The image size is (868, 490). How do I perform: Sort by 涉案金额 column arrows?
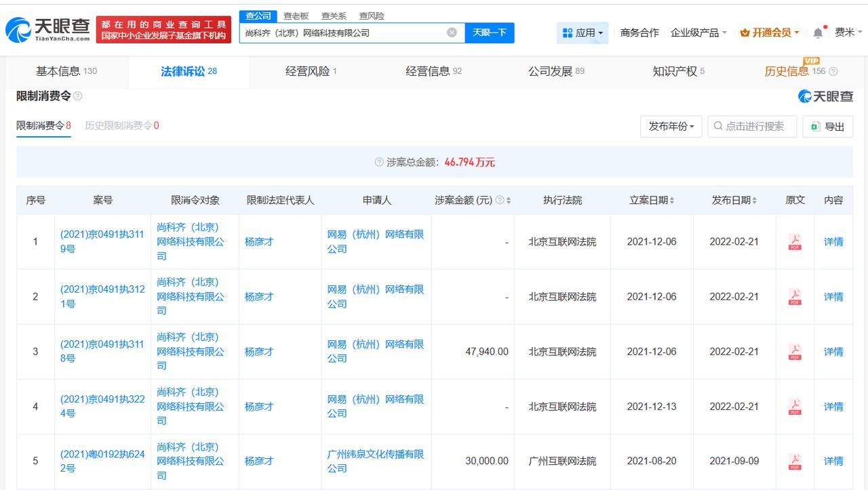click(509, 201)
